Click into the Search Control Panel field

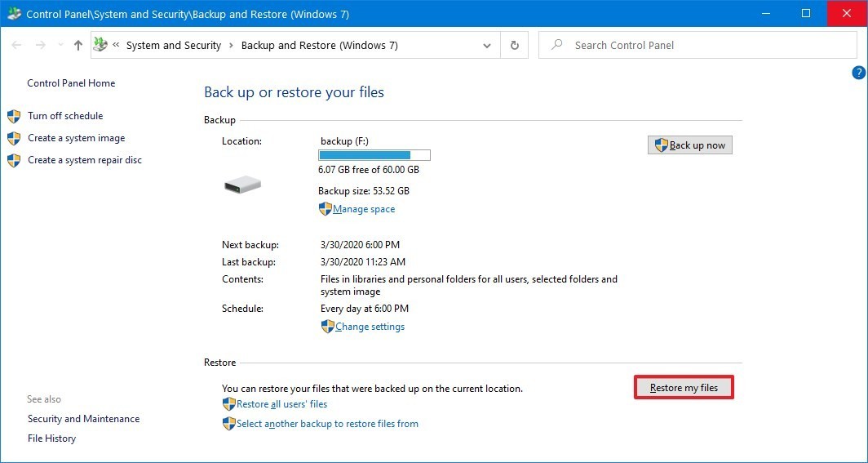[x=697, y=46]
